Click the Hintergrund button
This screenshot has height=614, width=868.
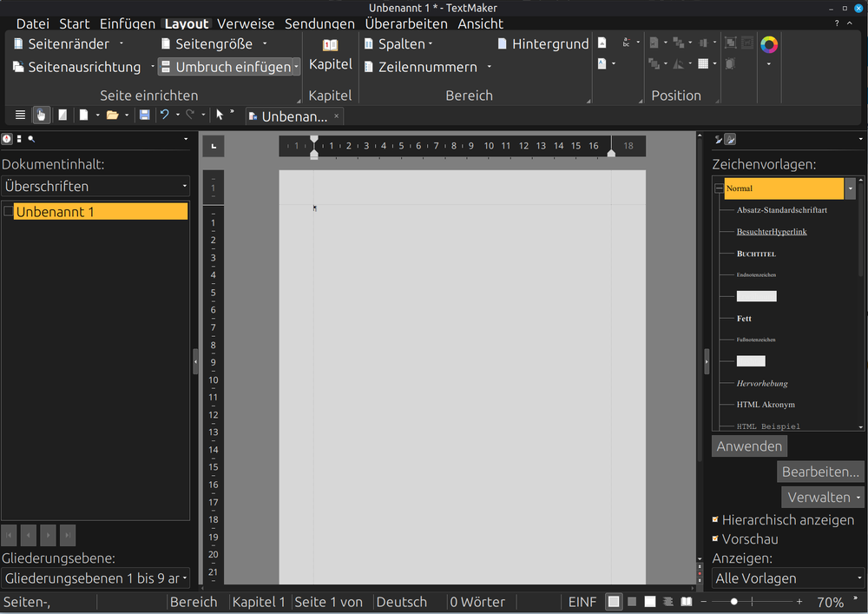coord(543,43)
